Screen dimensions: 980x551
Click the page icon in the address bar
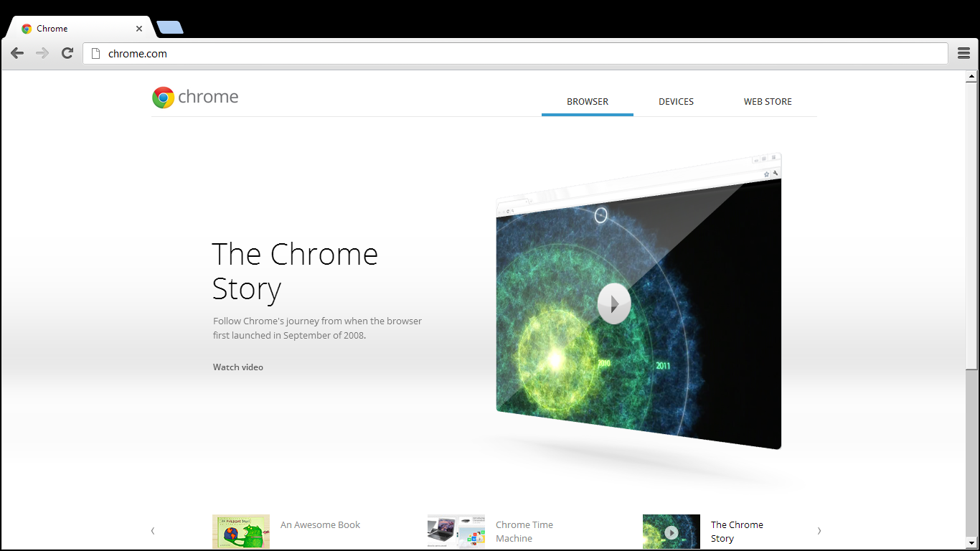[x=95, y=52]
